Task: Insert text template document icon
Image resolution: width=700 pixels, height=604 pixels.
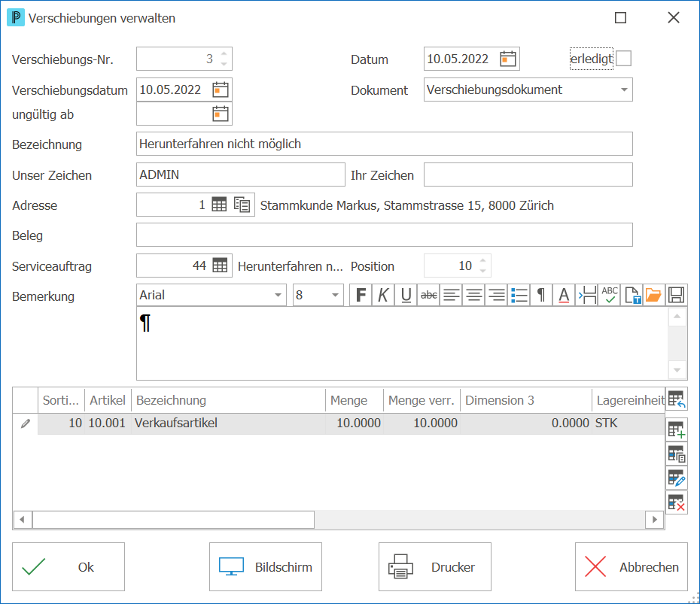Action: coord(632,295)
